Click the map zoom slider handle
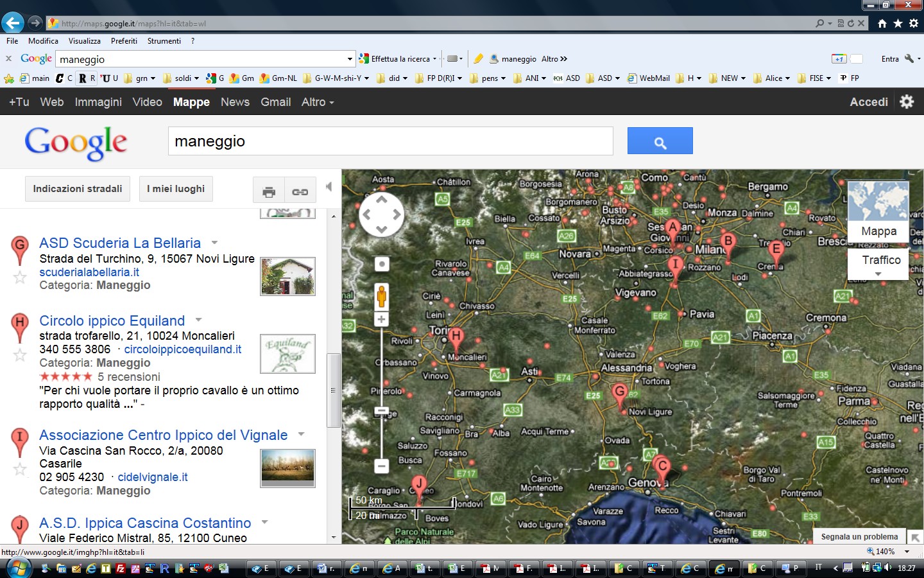This screenshot has height=578, width=924. click(x=381, y=410)
